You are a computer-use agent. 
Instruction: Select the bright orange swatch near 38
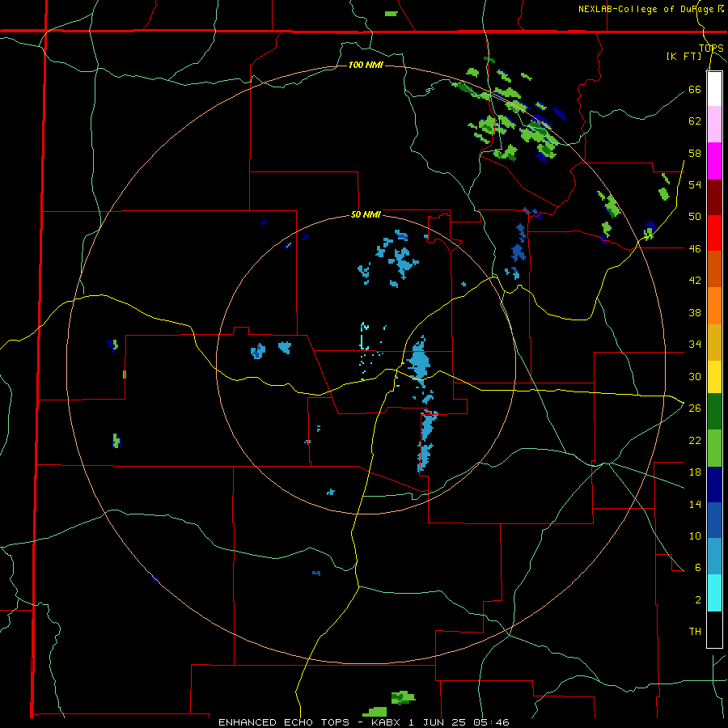(x=714, y=306)
